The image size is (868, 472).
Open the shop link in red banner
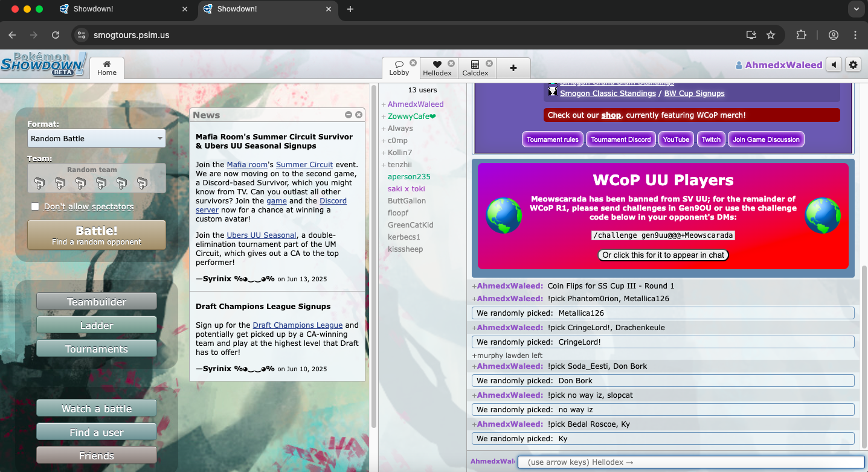click(x=611, y=115)
